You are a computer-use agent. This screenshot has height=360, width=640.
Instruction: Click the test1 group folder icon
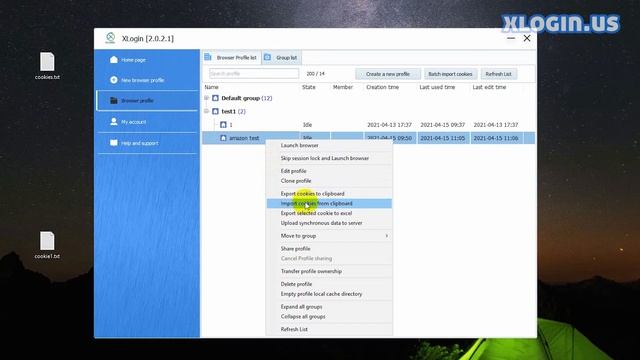[216, 111]
